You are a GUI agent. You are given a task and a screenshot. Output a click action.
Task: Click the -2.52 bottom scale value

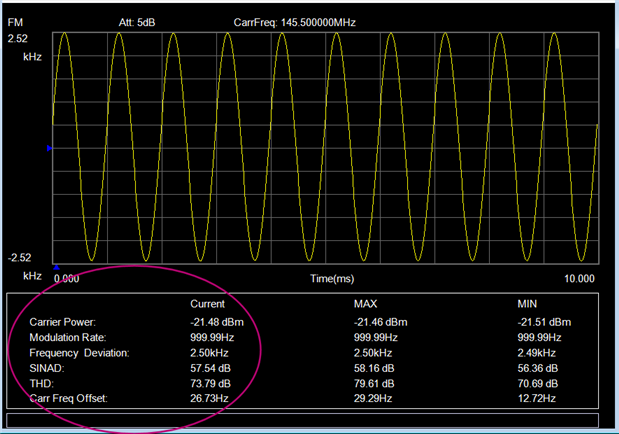[x=19, y=258]
